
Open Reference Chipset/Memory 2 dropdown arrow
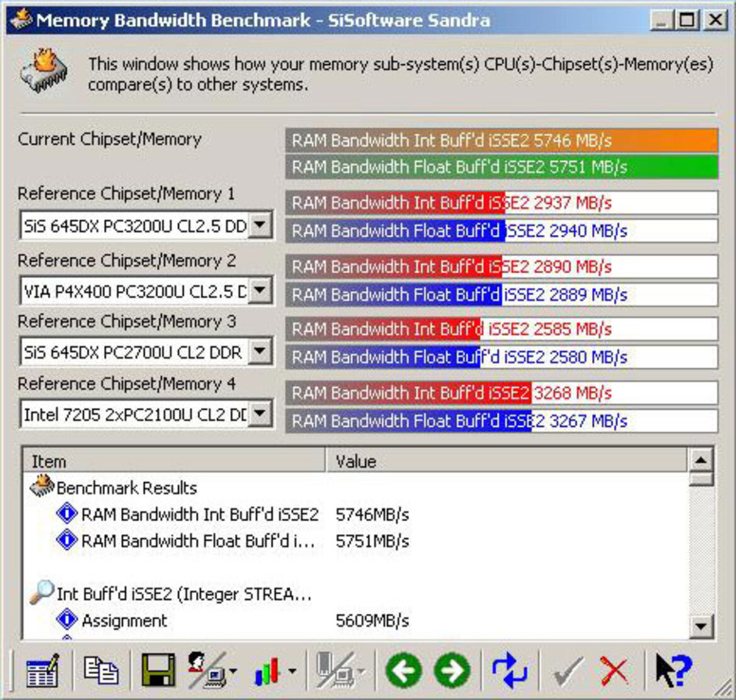[259, 290]
